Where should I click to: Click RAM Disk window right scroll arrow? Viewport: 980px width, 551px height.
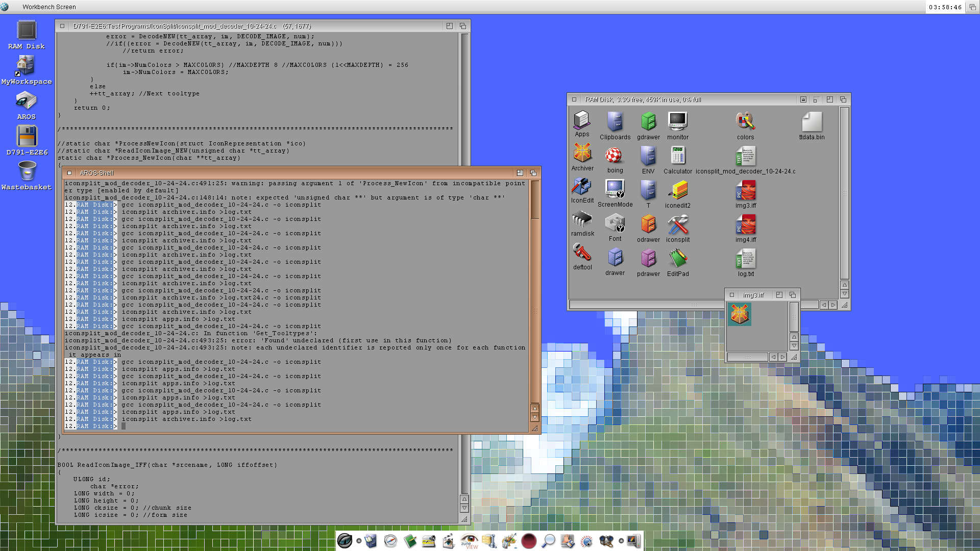[x=833, y=305]
